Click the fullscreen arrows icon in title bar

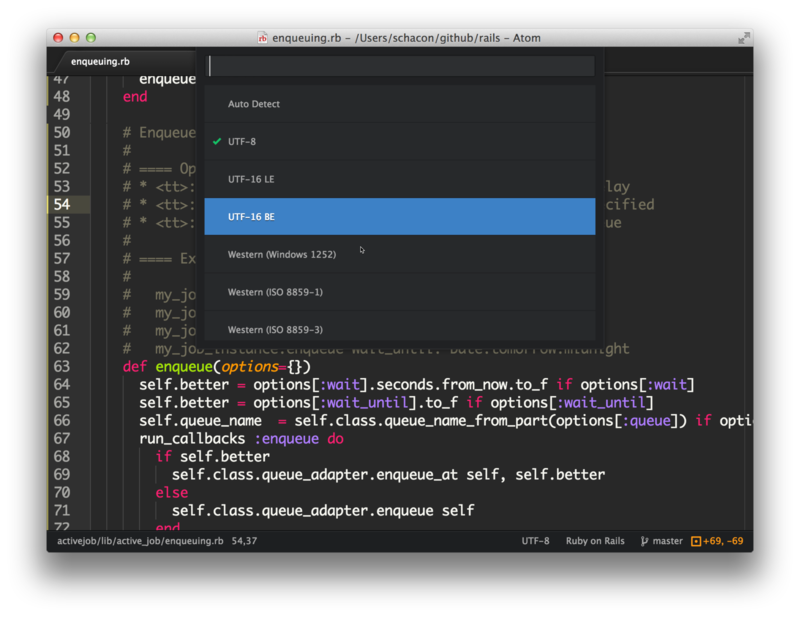tap(743, 38)
